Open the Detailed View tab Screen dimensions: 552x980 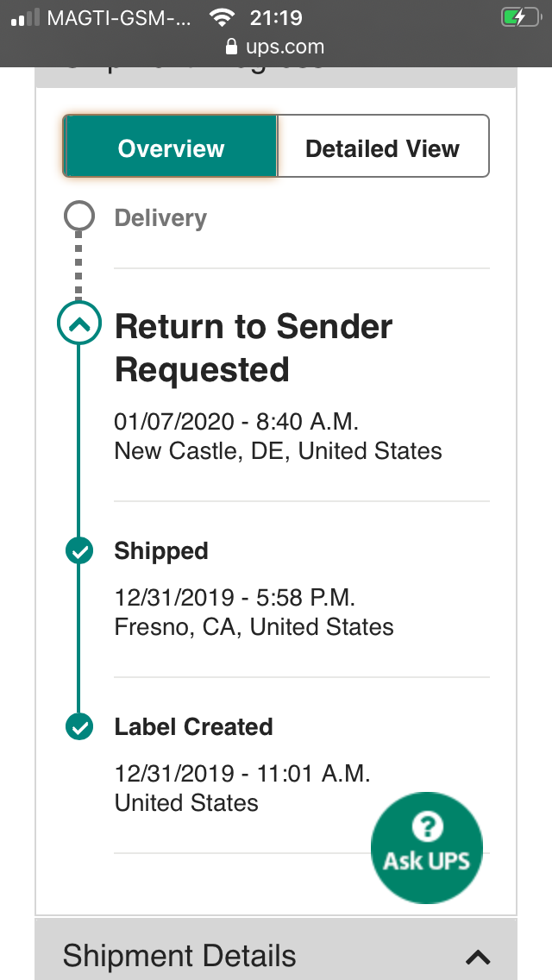(382, 148)
